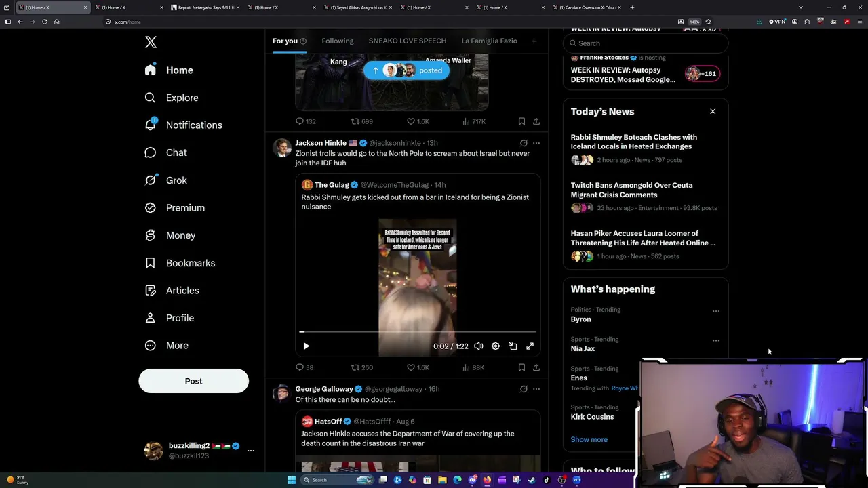
Task: Switch to SNEAKO LOVE SPEECH tab
Action: 408,41
